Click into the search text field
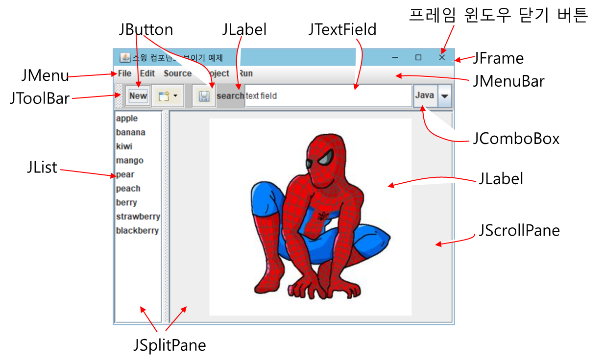The height and width of the screenshot is (364, 604). coord(328,96)
